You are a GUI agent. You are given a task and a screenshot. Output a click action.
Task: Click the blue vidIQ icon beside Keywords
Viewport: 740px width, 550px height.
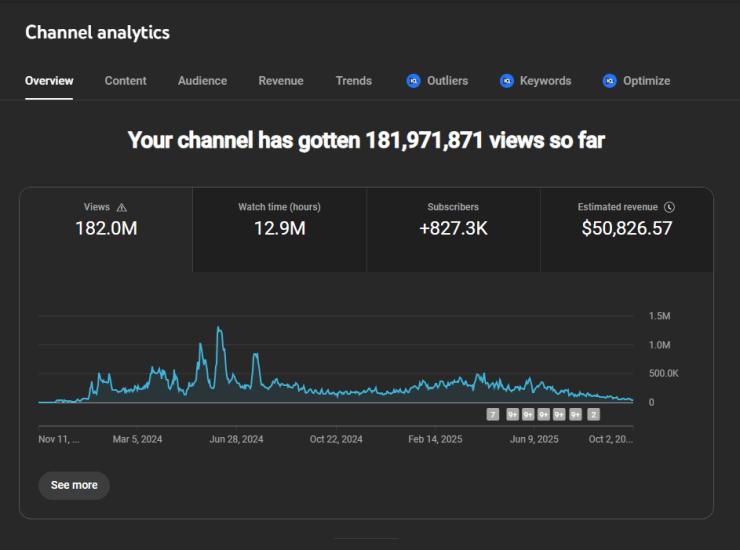click(507, 81)
